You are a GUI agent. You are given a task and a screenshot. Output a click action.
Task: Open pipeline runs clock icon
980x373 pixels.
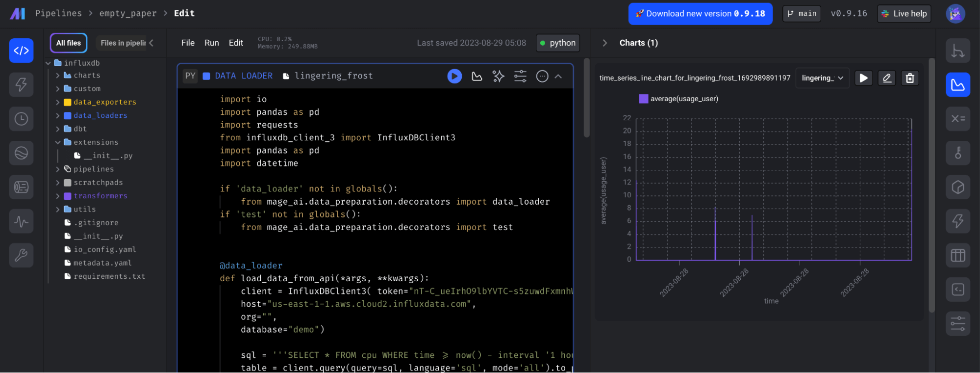point(21,119)
